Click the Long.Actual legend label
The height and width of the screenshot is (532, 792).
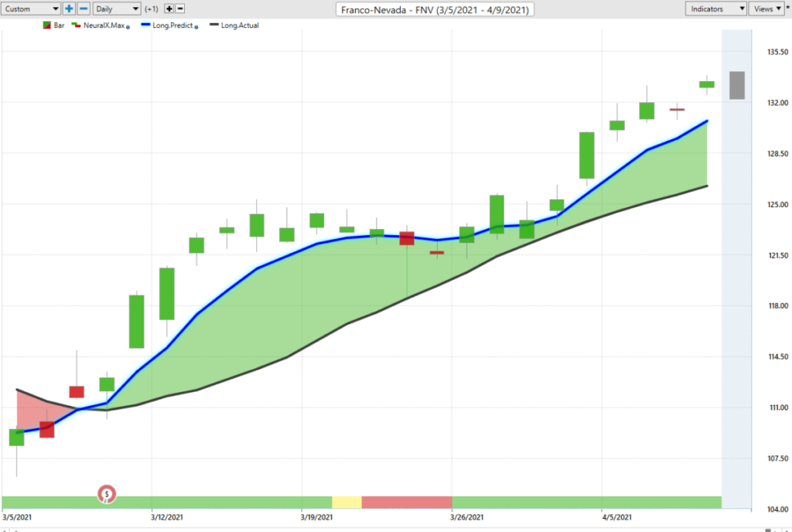[x=240, y=26]
